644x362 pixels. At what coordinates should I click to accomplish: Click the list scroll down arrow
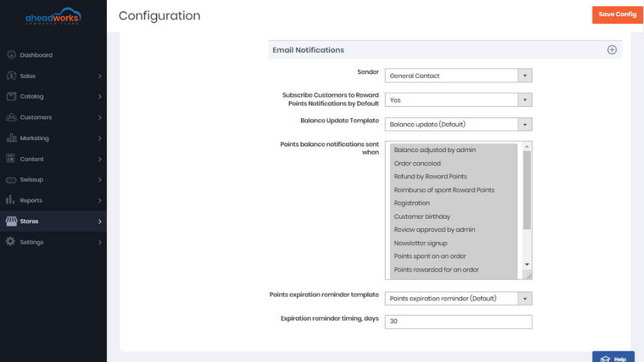click(527, 265)
